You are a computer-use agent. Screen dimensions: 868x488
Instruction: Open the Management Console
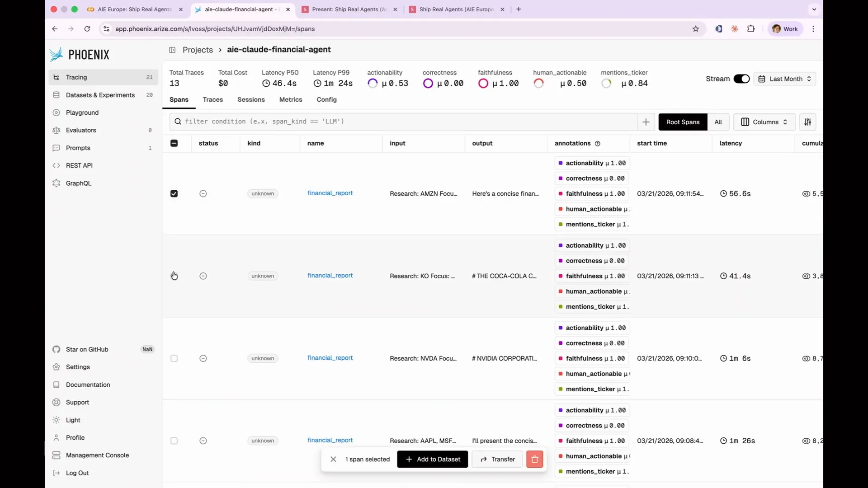pyautogui.click(x=103, y=455)
